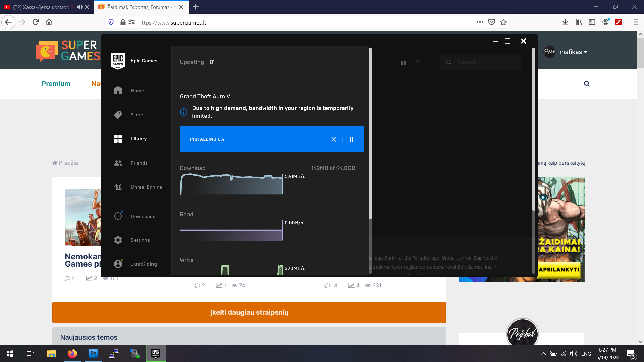Open the Store tag icon
Screen dimensions: 644x362
[x=118, y=115]
